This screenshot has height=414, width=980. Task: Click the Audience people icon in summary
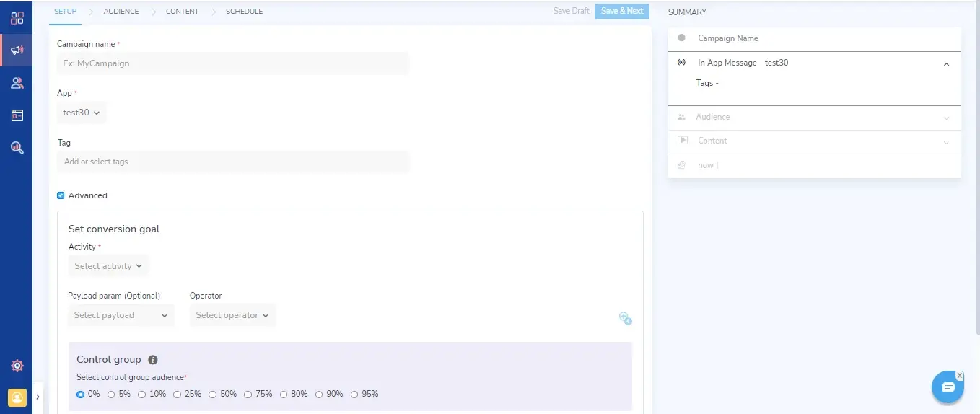click(681, 117)
